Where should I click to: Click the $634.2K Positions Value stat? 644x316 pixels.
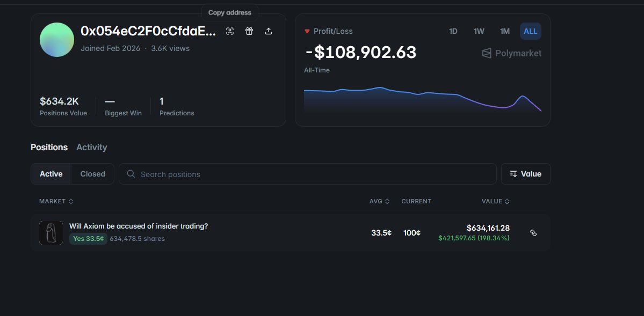63,106
